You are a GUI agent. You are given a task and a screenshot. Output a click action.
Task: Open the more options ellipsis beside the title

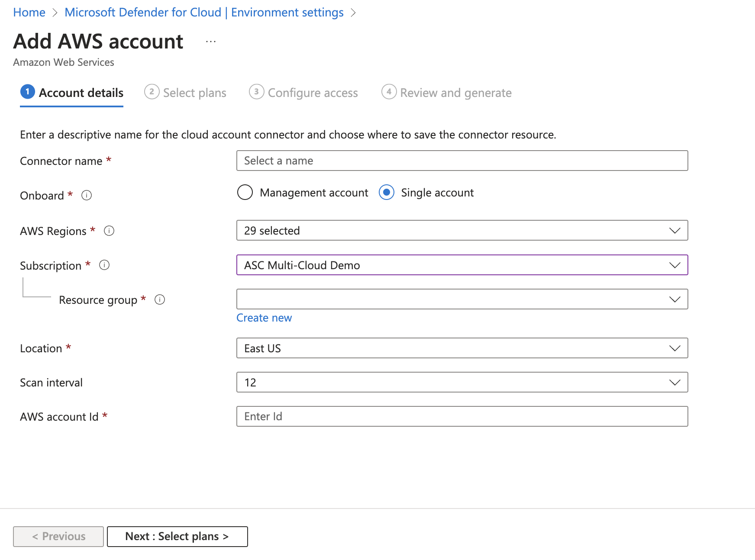211,41
